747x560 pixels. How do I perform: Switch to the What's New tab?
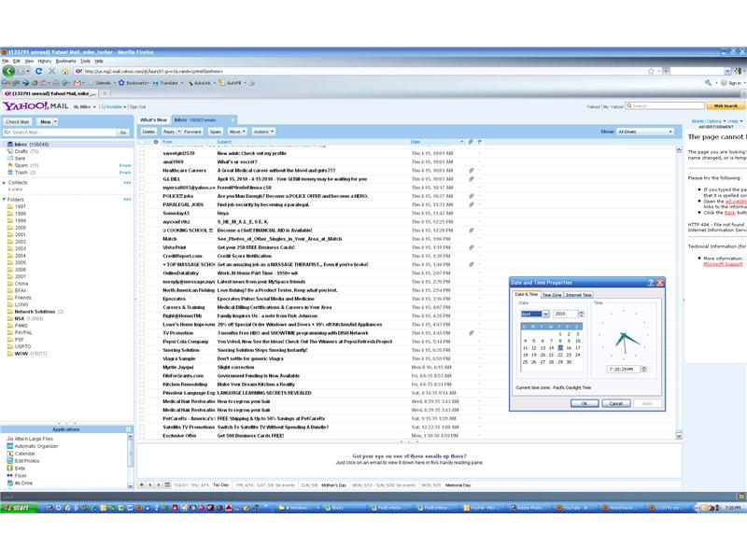pyautogui.click(x=154, y=120)
